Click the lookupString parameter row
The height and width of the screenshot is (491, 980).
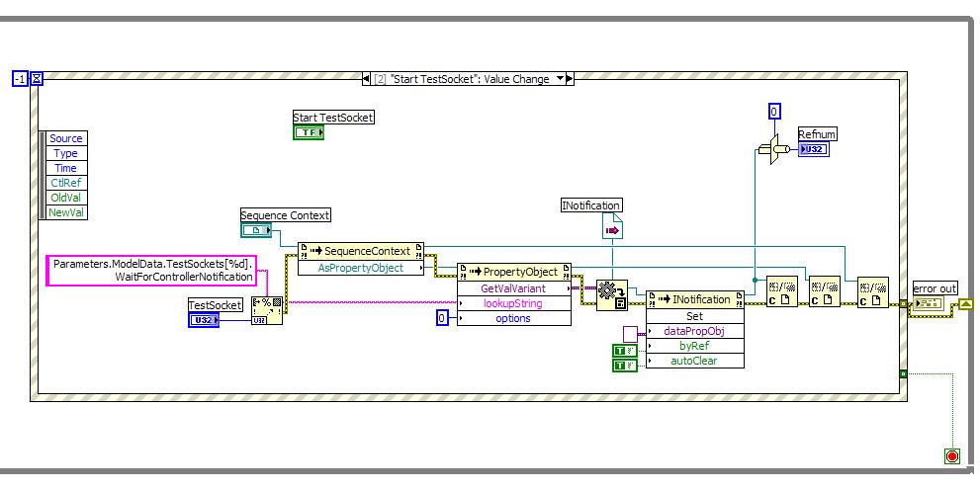[x=514, y=303]
